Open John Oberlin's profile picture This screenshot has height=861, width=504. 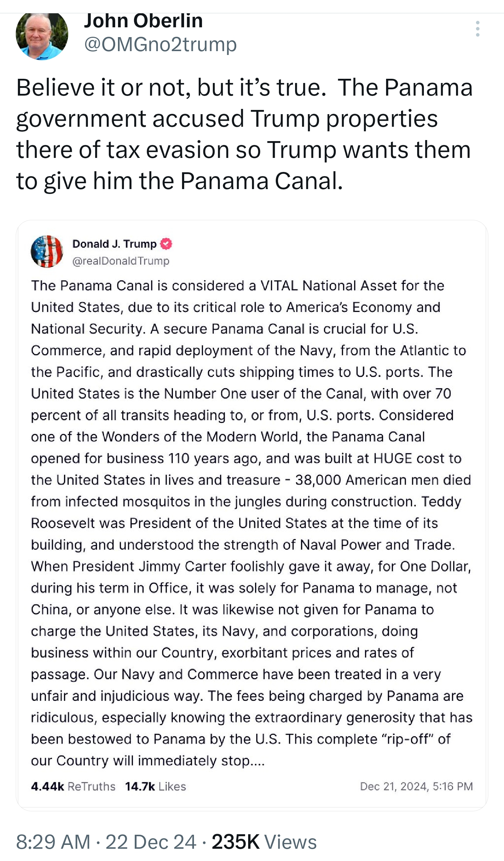click(42, 36)
